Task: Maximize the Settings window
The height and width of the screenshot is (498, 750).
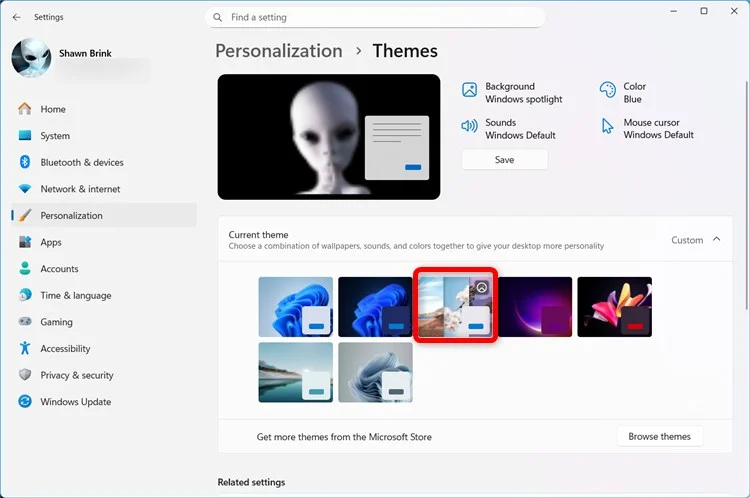Action: 704,11
